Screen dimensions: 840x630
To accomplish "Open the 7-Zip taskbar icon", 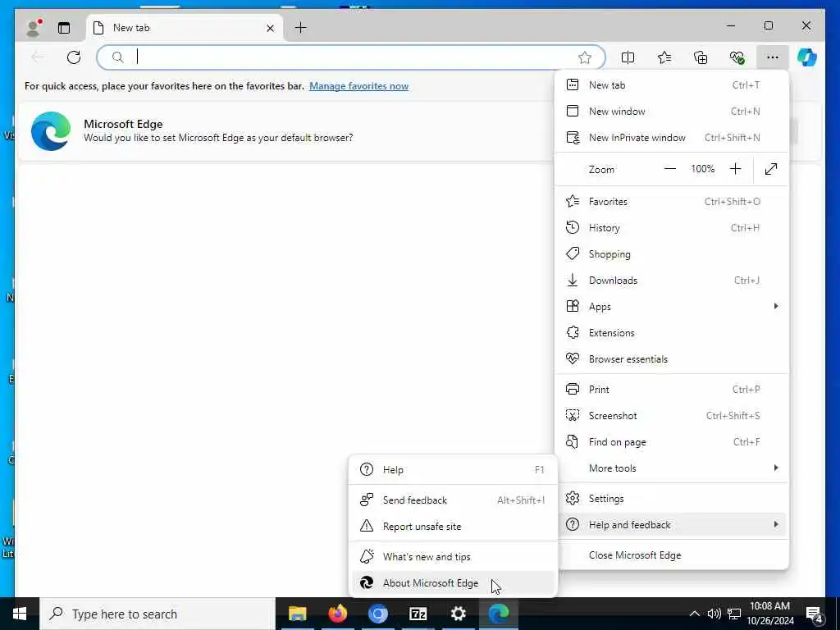I will click(418, 614).
